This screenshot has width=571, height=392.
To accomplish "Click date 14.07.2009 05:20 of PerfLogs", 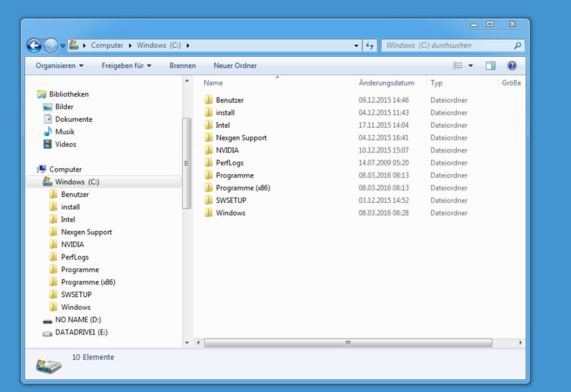I will [383, 163].
